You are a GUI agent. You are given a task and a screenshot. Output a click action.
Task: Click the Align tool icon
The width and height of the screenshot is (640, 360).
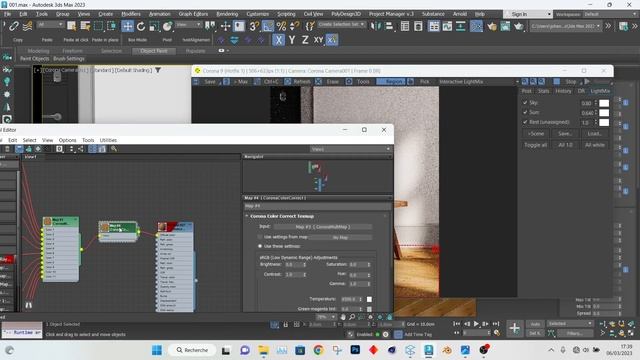click(x=389, y=27)
